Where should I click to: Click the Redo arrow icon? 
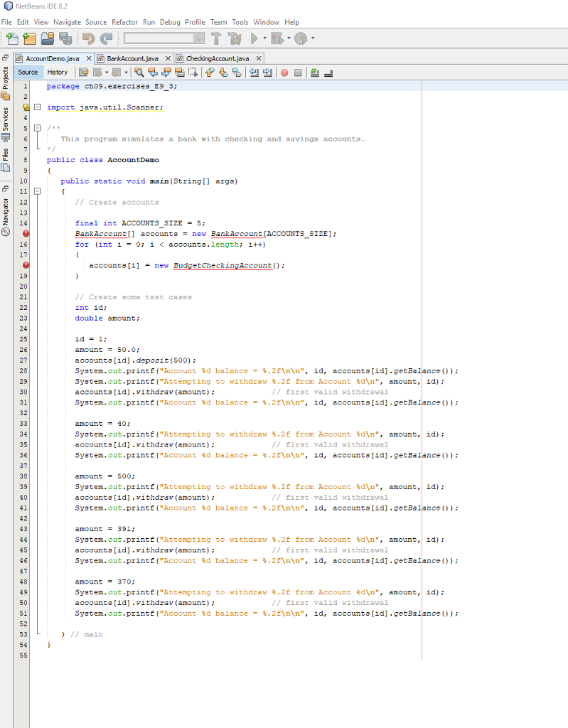coord(107,38)
